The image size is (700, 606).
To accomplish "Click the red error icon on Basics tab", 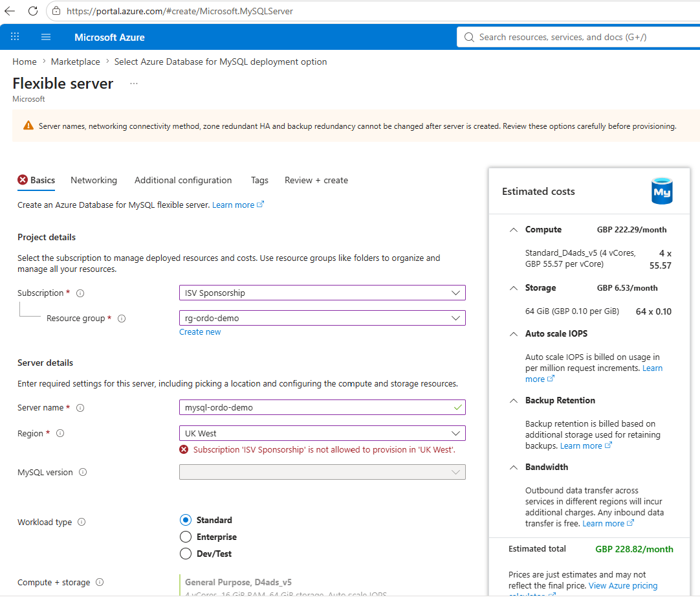I will [x=23, y=179].
